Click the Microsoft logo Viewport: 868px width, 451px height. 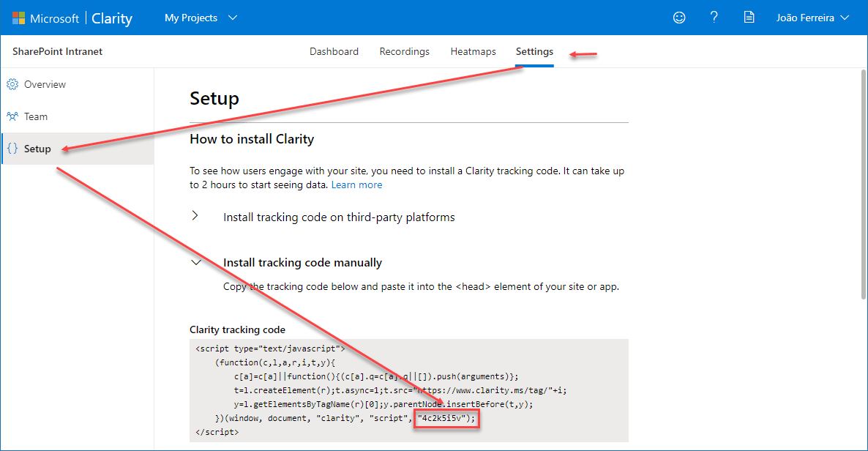click(46, 18)
